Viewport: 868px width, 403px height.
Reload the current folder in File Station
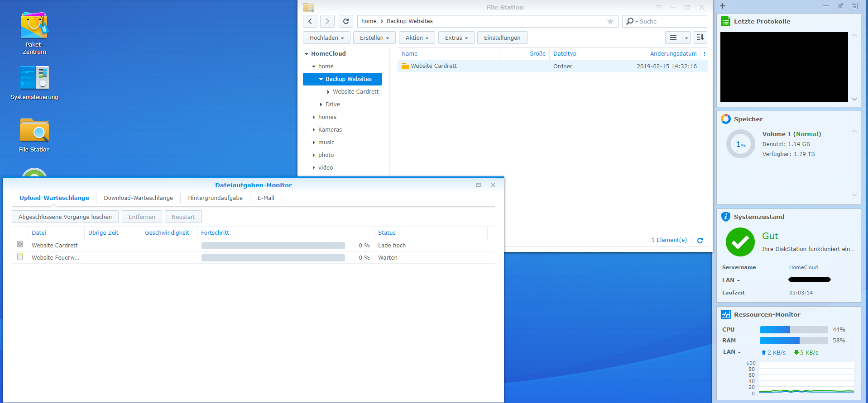[346, 21]
